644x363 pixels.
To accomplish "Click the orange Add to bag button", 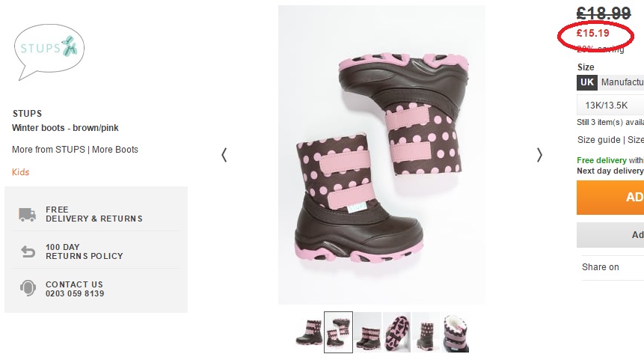I will click(x=610, y=198).
